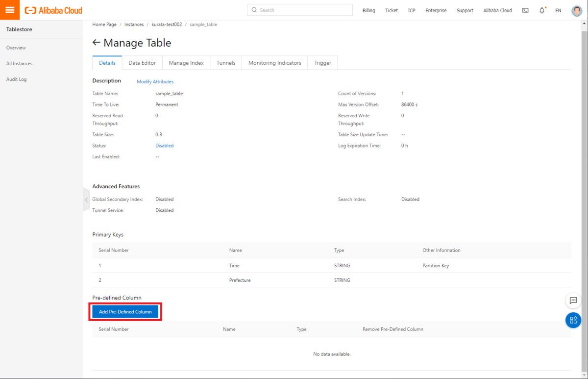
Task: Click the Prefecture primary key row
Action: (332, 280)
